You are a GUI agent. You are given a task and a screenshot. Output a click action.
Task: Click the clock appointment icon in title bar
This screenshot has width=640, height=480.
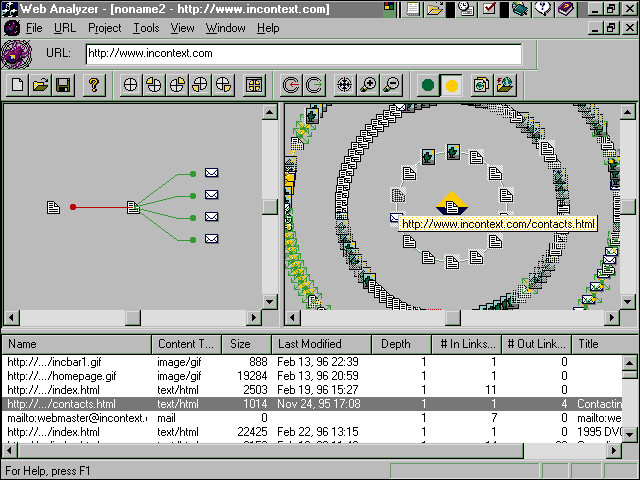[x=465, y=9]
